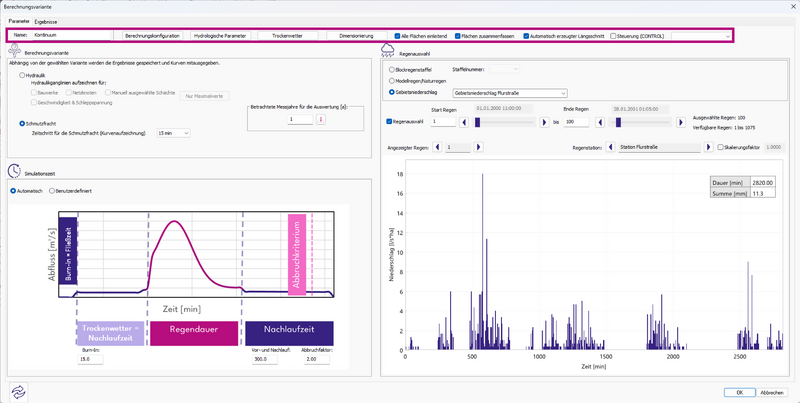800x403 pixels.
Task: Click Manuell ausgewählte Schächte checkbox
Action: coord(108,93)
